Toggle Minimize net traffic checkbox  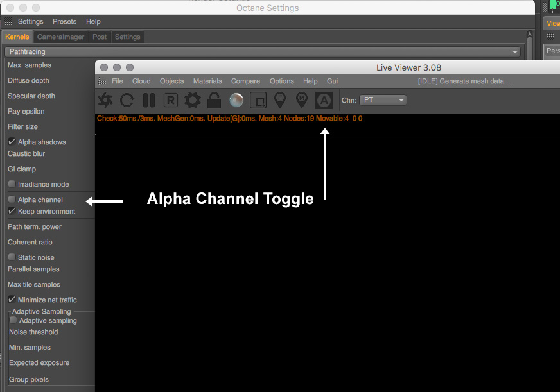tap(12, 299)
